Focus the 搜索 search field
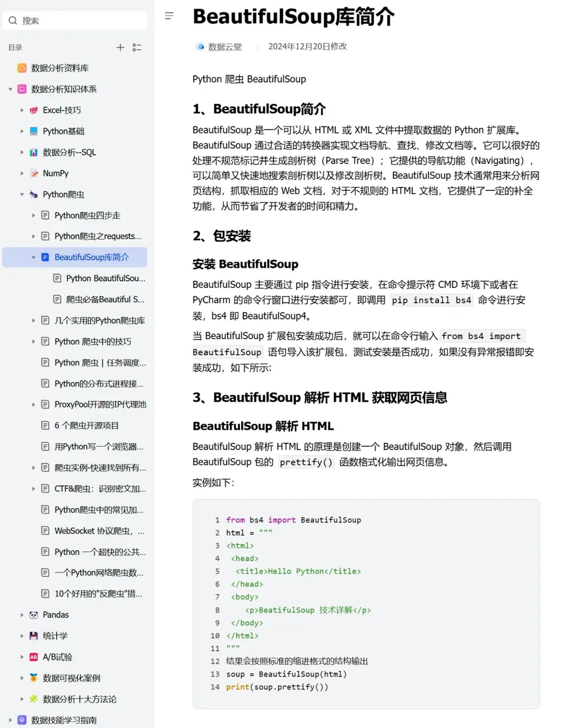Image resolution: width=576 pixels, height=728 pixels. point(75,21)
